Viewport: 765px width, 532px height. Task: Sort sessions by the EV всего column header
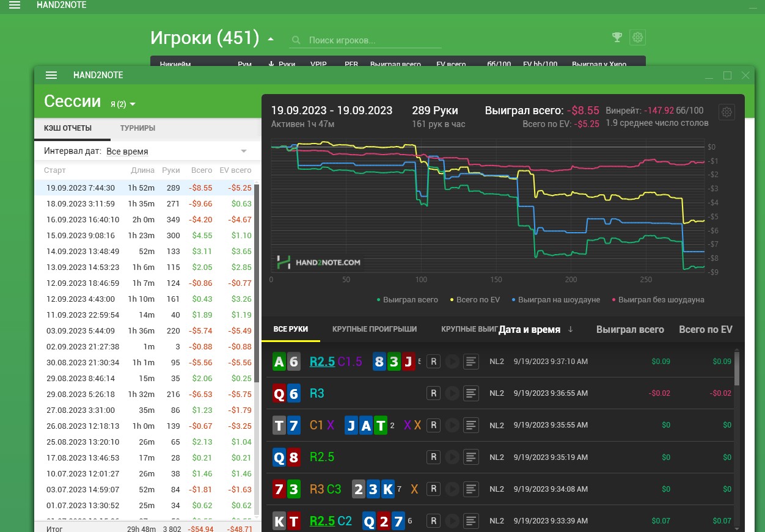(235, 170)
